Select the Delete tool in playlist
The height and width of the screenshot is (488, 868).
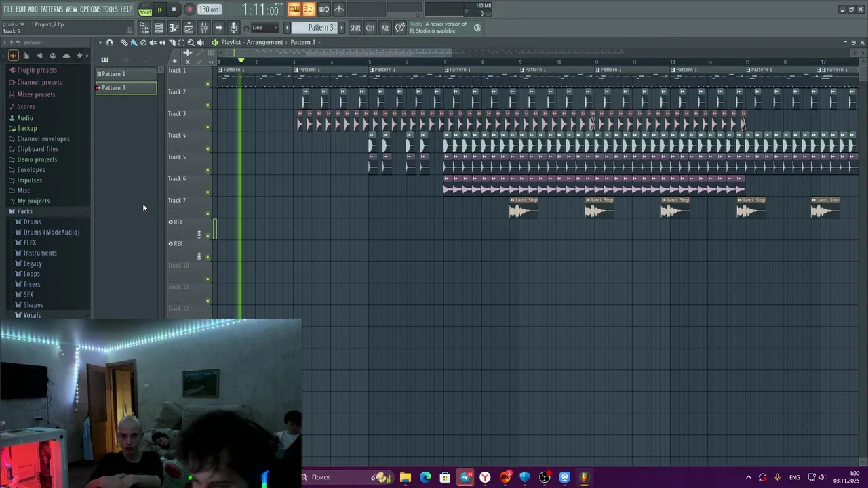coord(143,42)
